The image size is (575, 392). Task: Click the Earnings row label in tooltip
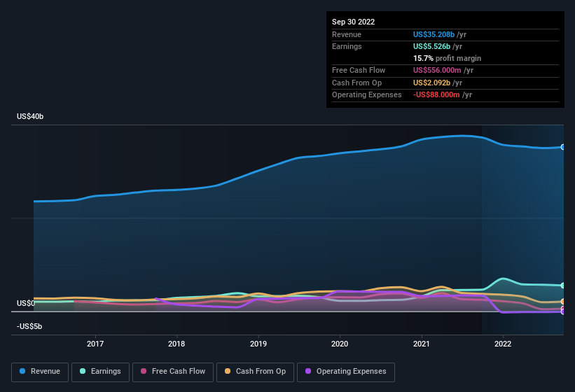[x=347, y=46]
